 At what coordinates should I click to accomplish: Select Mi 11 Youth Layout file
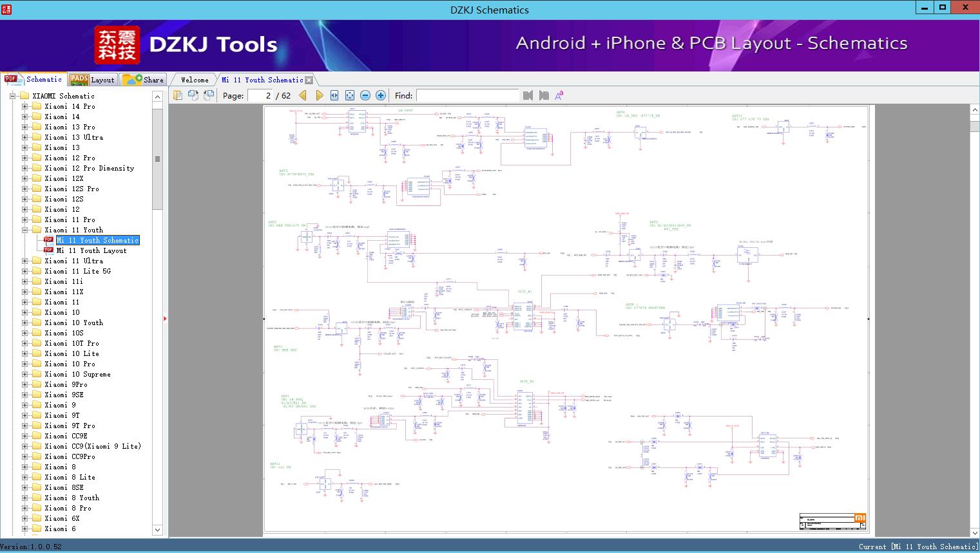click(x=91, y=250)
